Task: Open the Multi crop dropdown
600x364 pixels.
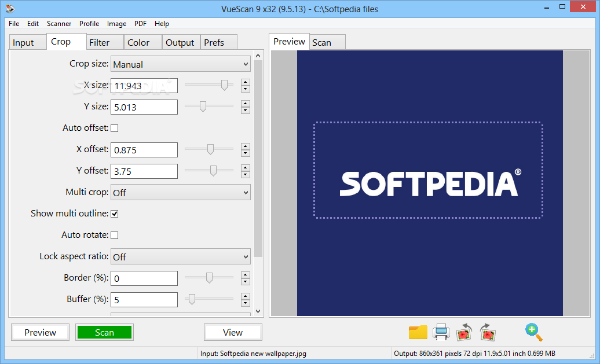Action: tap(181, 193)
